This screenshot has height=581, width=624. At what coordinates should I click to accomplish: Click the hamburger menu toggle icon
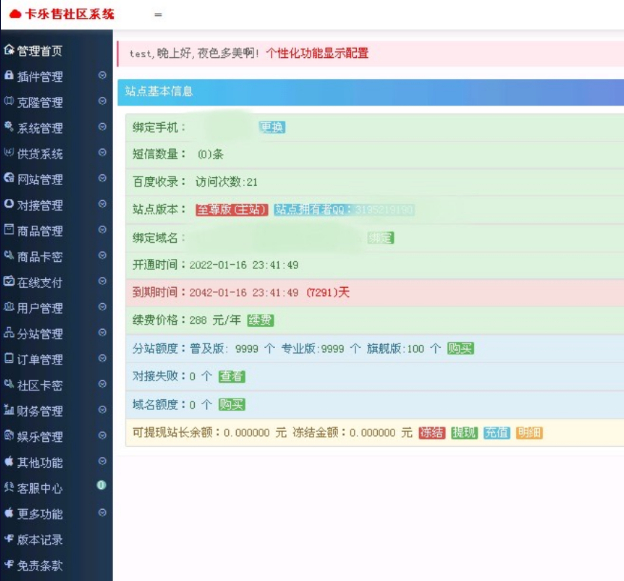[158, 15]
